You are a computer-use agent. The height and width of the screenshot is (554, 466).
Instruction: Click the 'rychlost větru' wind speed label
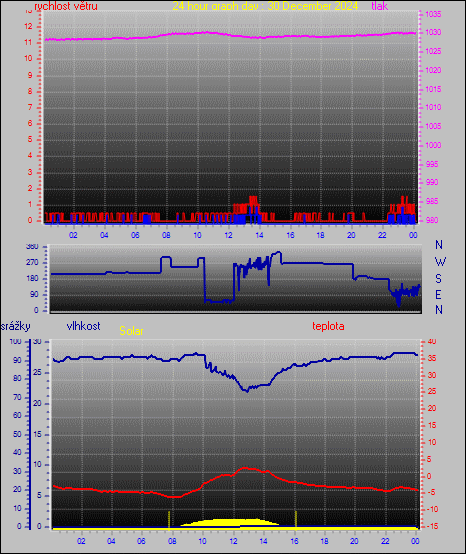pyautogui.click(x=66, y=6)
